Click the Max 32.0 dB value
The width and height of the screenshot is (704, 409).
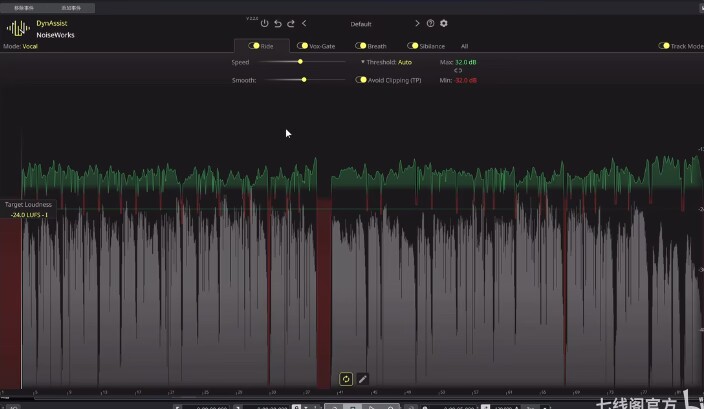[466, 62]
